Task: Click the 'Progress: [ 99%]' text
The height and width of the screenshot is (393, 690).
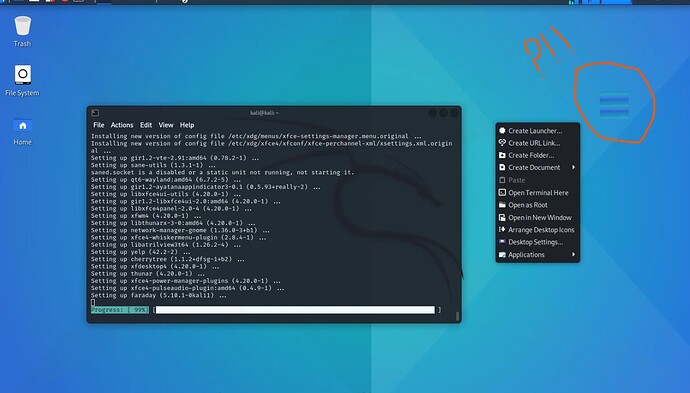Action: 120,310
